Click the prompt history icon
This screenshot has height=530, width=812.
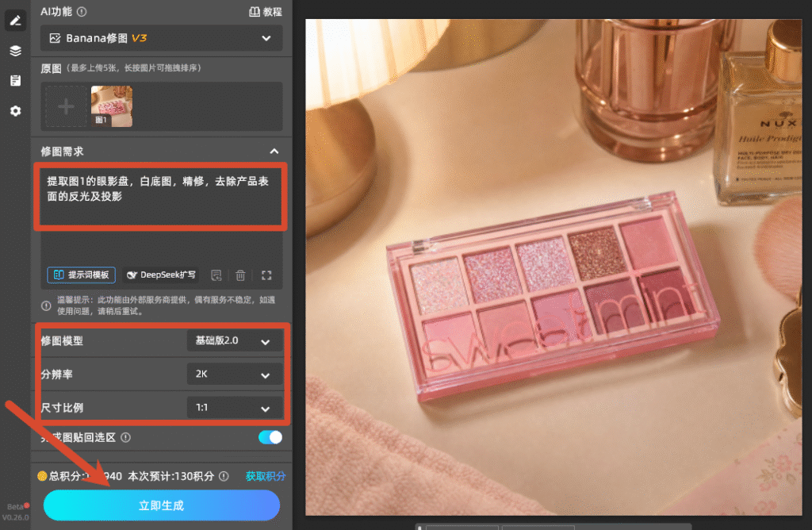click(x=216, y=275)
